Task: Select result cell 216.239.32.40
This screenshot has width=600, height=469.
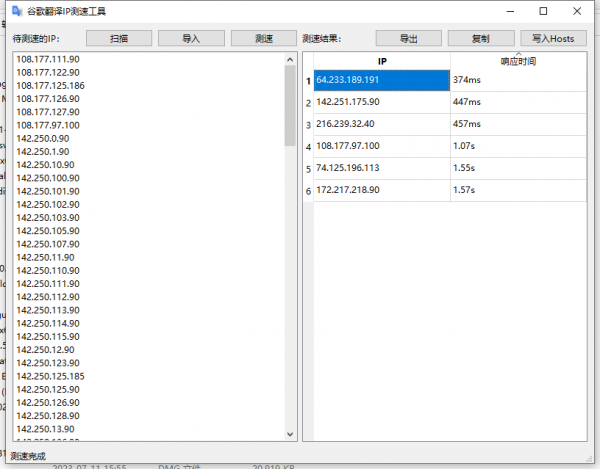Action: (x=382, y=124)
